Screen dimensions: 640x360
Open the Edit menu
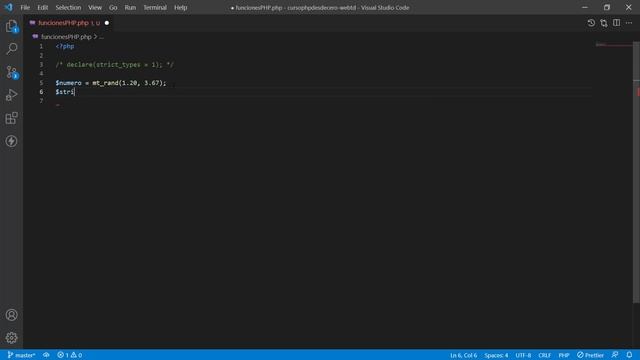tap(42, 7)
